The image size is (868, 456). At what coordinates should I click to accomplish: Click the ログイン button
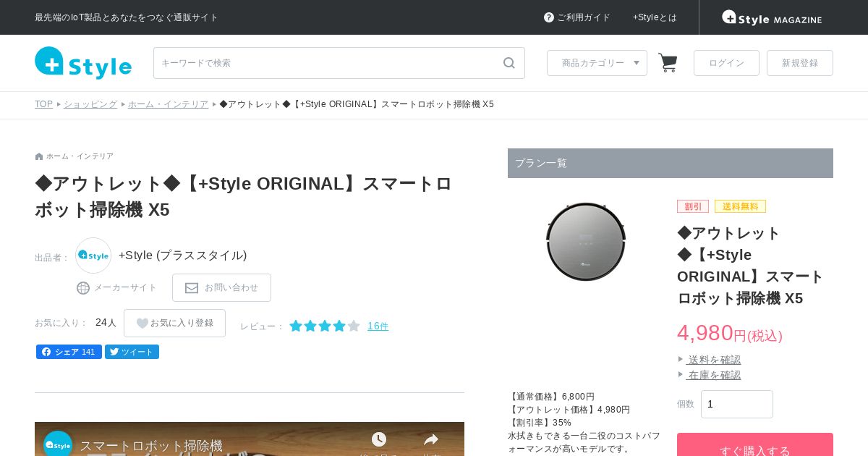pyautogui.click(x=726, y=63)
